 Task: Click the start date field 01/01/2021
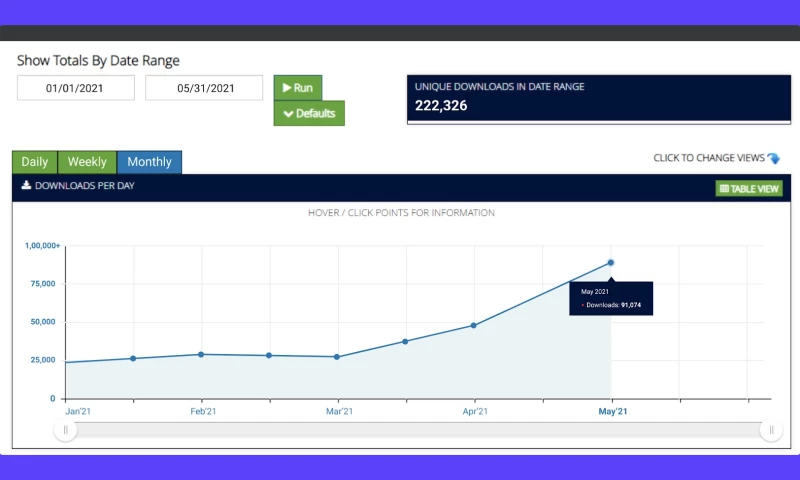pos(76,88)
